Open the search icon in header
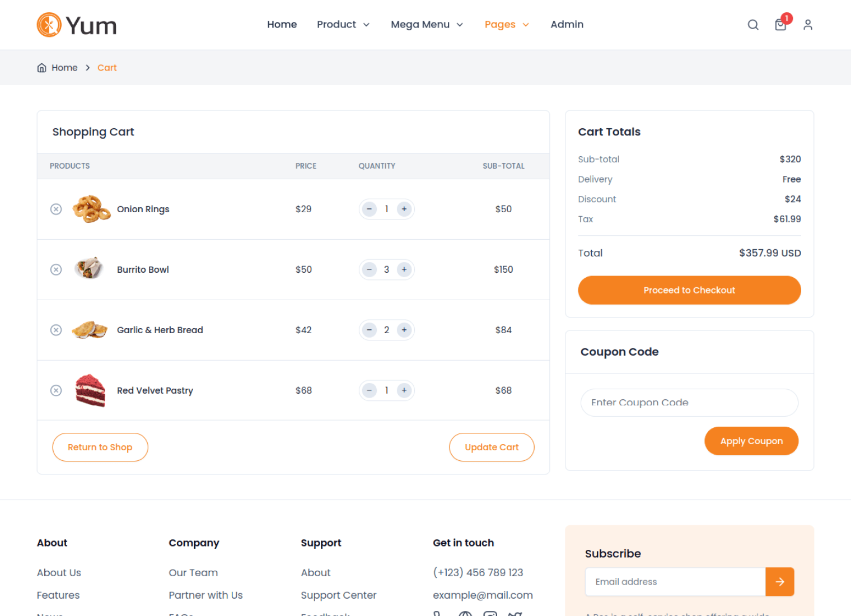The image size is (851, 616). [x=753, y=25]
